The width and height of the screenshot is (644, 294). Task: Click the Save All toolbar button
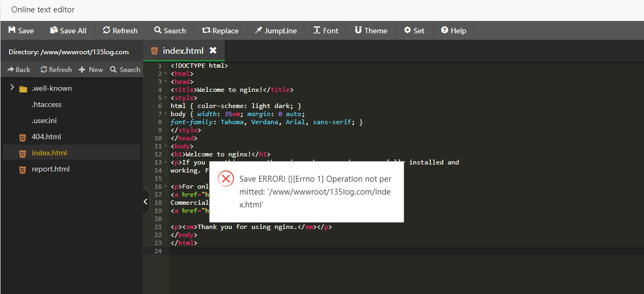[68, 31]
